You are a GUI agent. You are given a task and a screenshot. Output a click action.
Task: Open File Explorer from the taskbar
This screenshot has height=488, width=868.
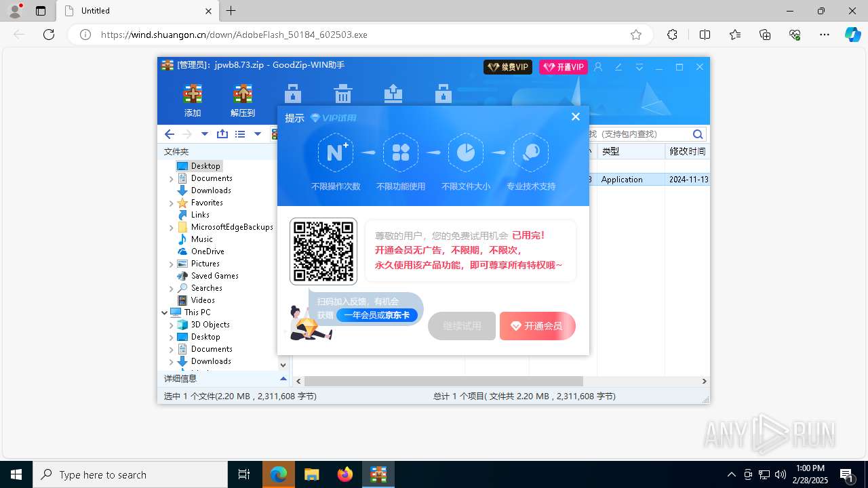coord(312,474)
